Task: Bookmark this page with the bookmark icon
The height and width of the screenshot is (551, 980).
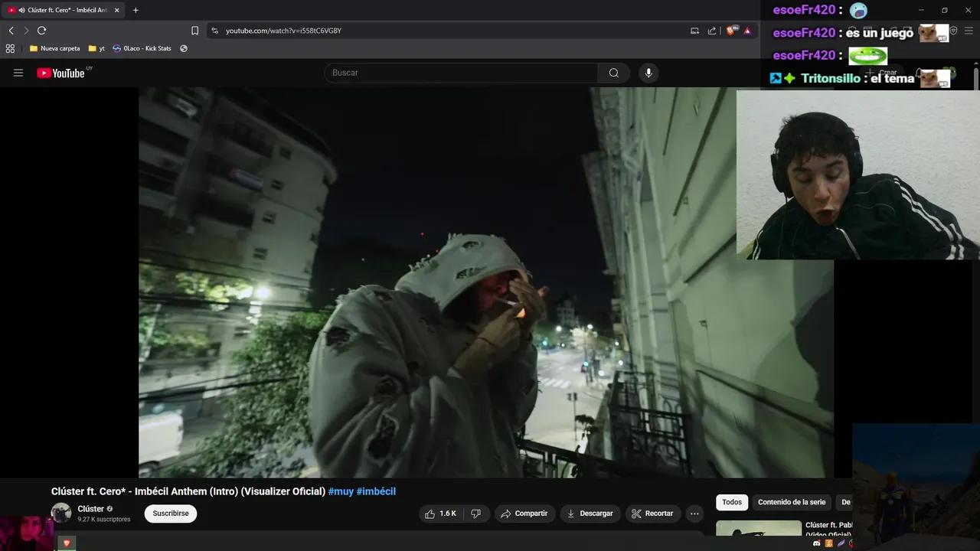Action: click(194, 31)
